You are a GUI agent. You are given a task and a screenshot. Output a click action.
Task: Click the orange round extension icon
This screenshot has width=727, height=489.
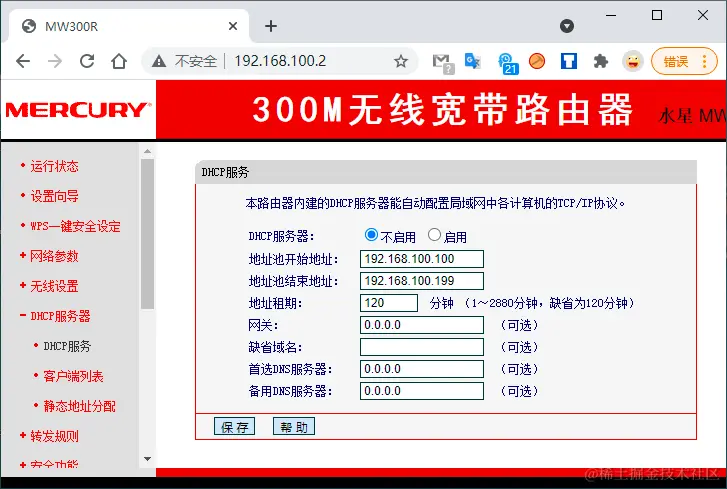coord(536,61)
